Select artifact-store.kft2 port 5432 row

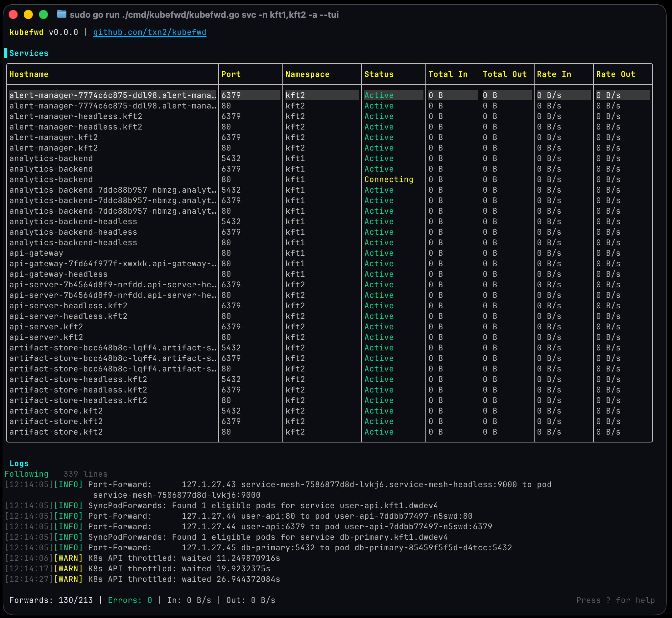tap(56, 411)
